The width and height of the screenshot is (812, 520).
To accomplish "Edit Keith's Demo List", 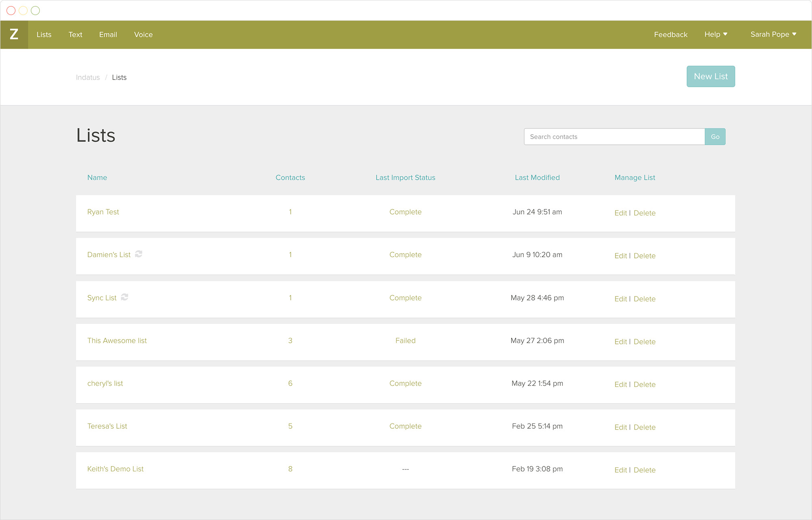I will tap(621, 470).
